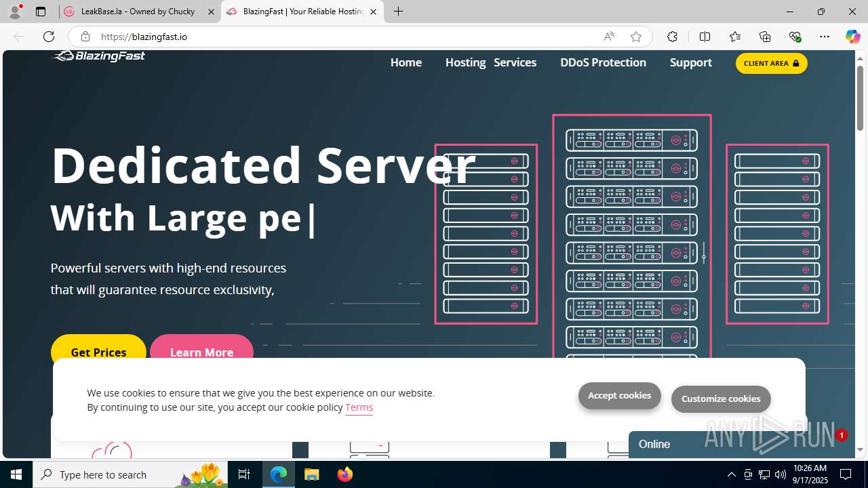This screenshot has height=488, width=868.
Task: Open the Favorites list
Action: pos(735,37)
